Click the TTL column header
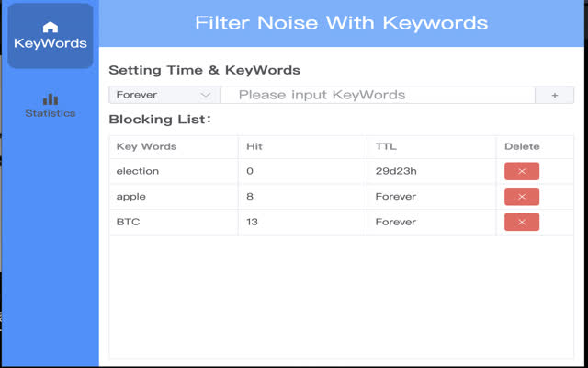This screenshot has height=368, width=588. coord(386,146)
